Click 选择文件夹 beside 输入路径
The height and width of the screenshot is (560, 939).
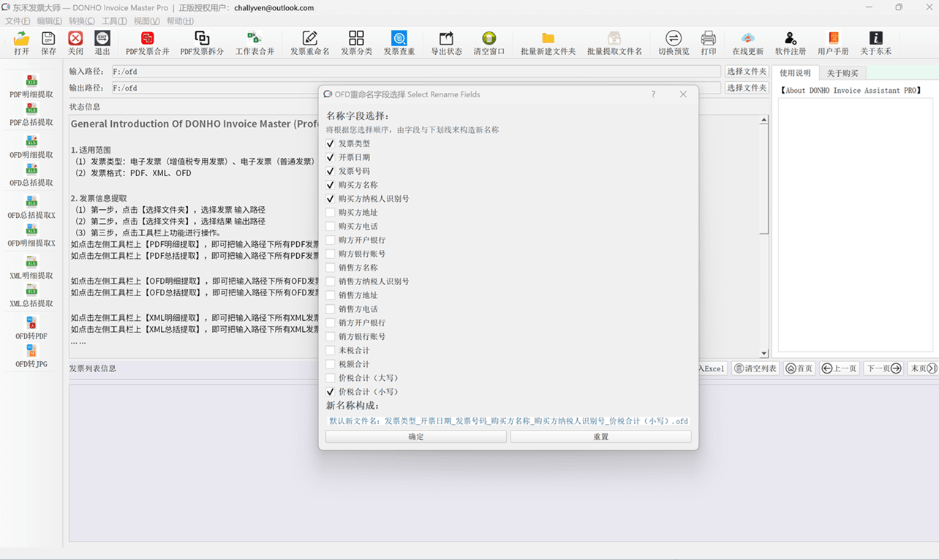(747, 71)
